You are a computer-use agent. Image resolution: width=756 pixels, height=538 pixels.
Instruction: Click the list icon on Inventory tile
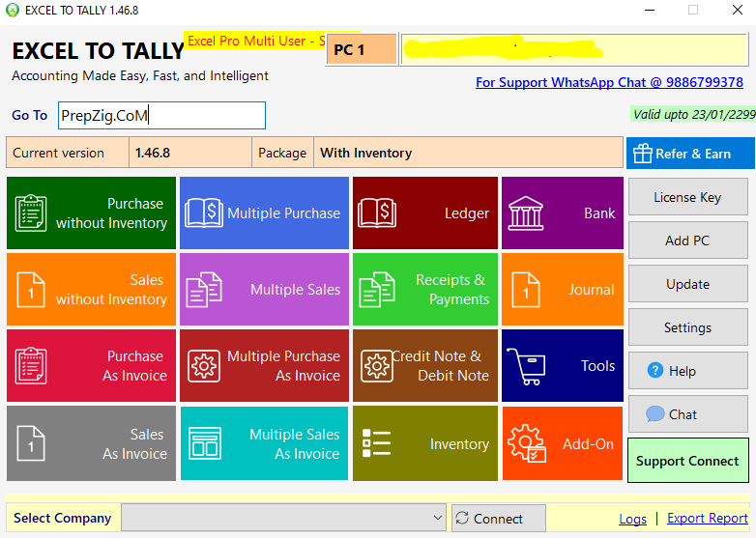(x=376, y=442)
